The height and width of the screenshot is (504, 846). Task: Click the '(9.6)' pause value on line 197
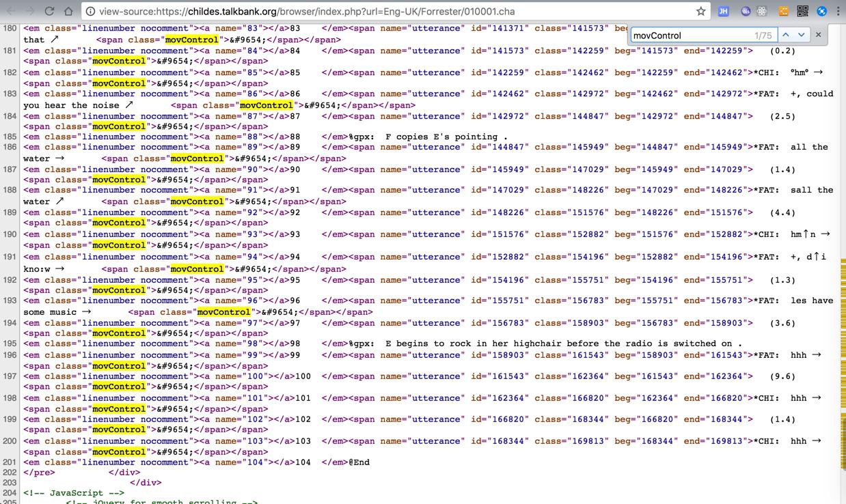(x=782, y=376)
